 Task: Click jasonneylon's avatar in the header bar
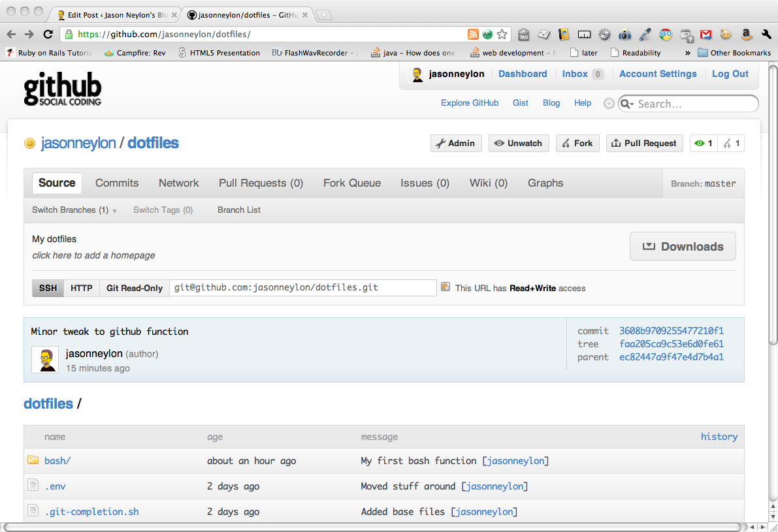pyautogui.click(x=417, y=74)
